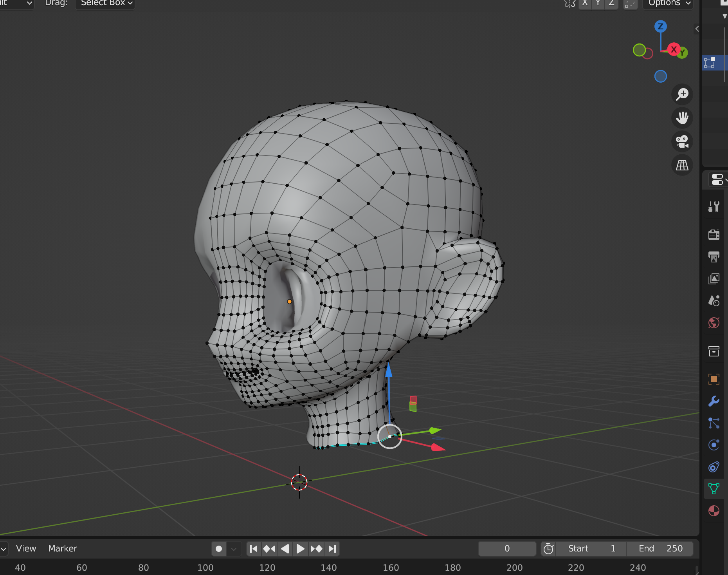Image resolution: width=728 pixels, height=575 pixels.
Task: Open the timeline editor type dropdown
Action: click(x=4, y=549)
